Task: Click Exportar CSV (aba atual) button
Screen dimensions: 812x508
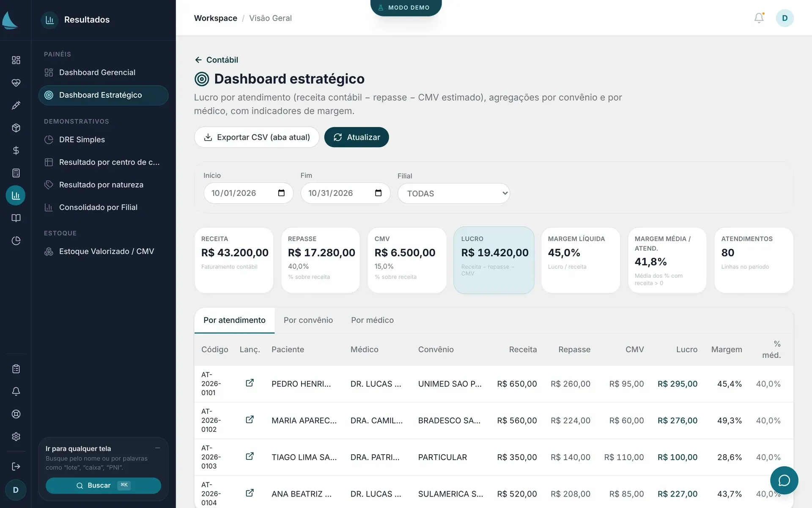Action: point(257,137)
